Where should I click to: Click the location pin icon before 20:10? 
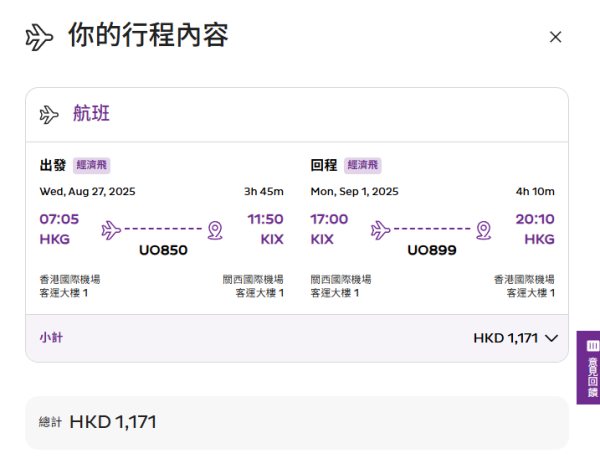(484, 230)
